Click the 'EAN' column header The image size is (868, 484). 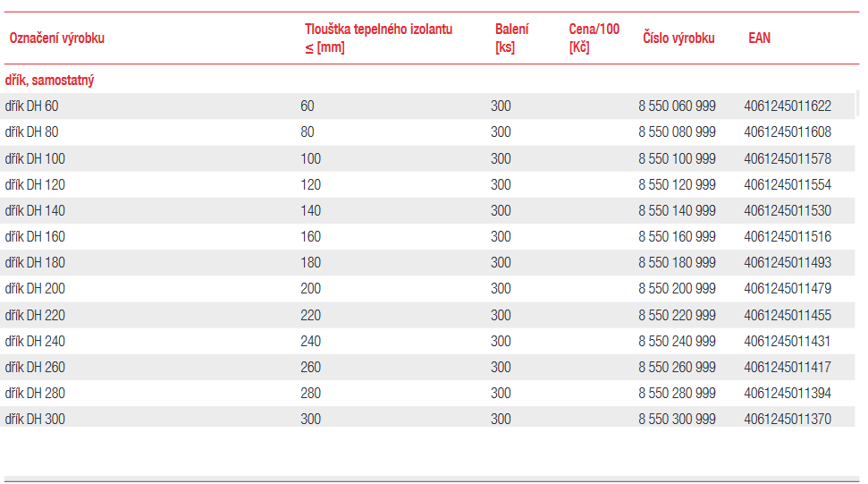(x=759, y=38)
